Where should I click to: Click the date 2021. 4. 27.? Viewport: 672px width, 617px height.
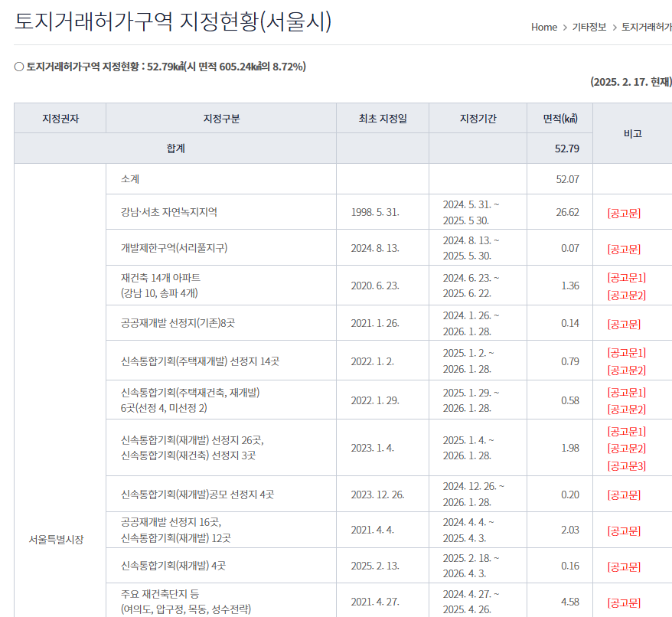coord(375,602)
